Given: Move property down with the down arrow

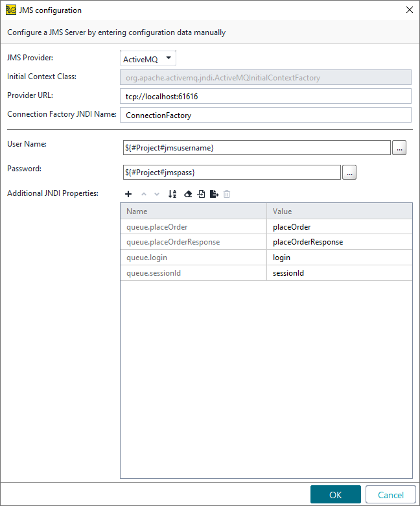Looking at the screenshot, I should coord(157,194).
